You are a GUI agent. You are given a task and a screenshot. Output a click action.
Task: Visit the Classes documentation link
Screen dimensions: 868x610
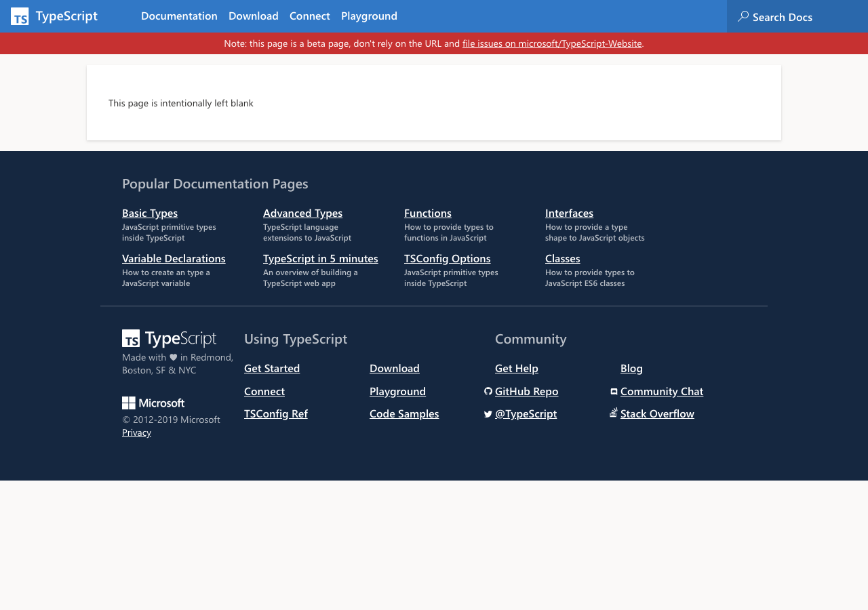coord(563,258)
